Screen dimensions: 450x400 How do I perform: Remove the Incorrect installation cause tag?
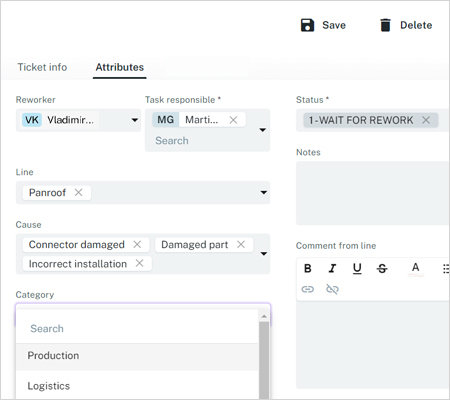point(139,264)
